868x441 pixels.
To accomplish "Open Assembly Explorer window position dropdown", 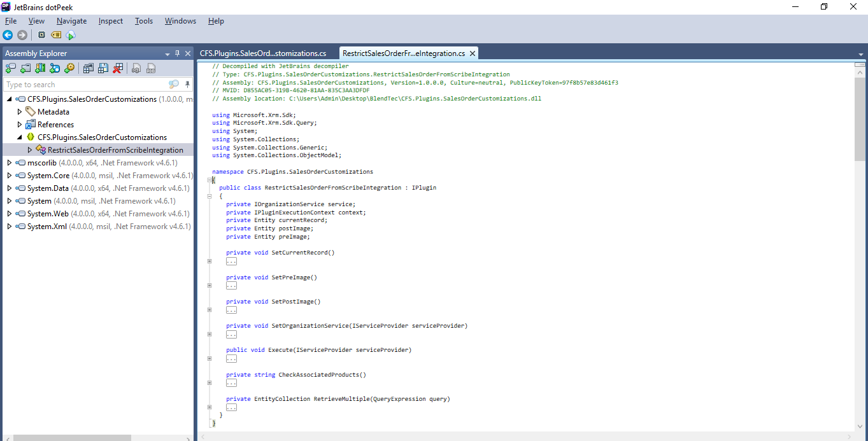I will (167, 53).
